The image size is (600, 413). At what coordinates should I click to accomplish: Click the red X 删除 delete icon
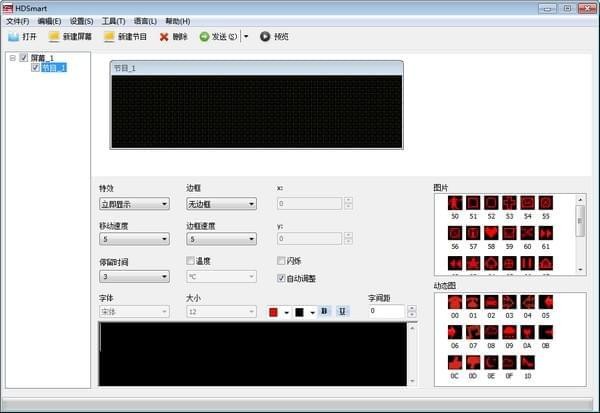(164, 37)
